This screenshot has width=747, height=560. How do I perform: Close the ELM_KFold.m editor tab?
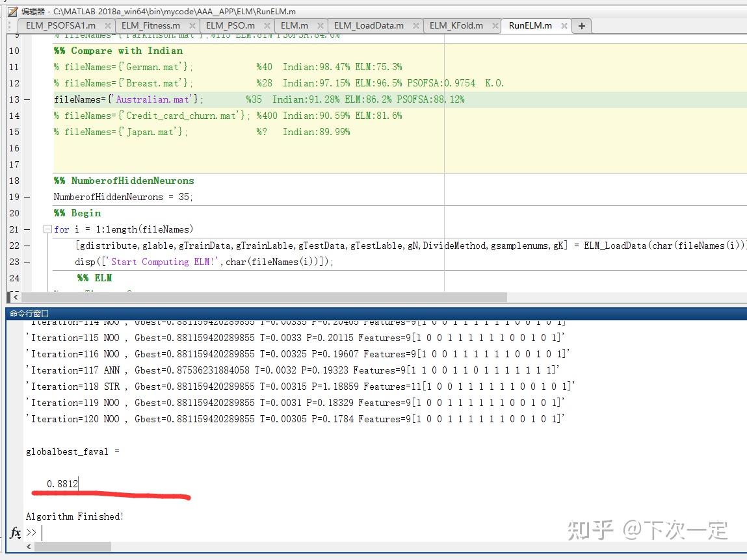pyautogui.click(x=495, y=26)
